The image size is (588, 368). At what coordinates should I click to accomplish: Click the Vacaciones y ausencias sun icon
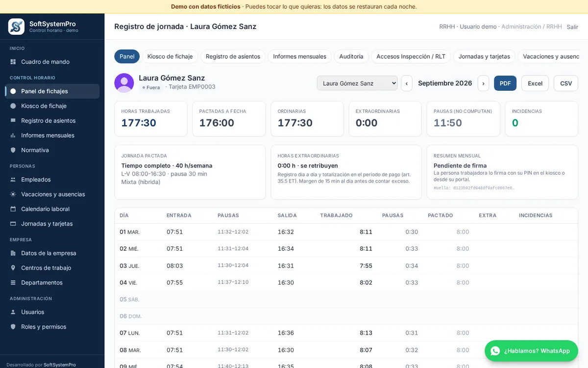pyautogui.click(x=13, y=194)
